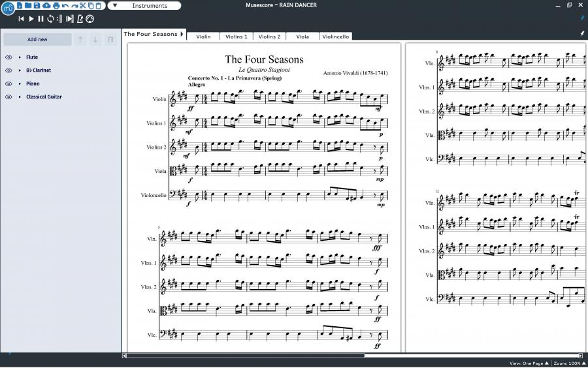Restore down the MuseScore window
The height and width of the screenshot is (368, 588).
point(569,5)
